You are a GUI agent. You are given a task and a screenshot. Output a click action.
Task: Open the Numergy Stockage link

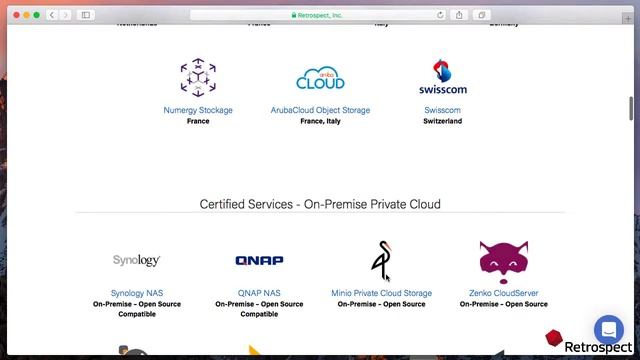point(198,110)
